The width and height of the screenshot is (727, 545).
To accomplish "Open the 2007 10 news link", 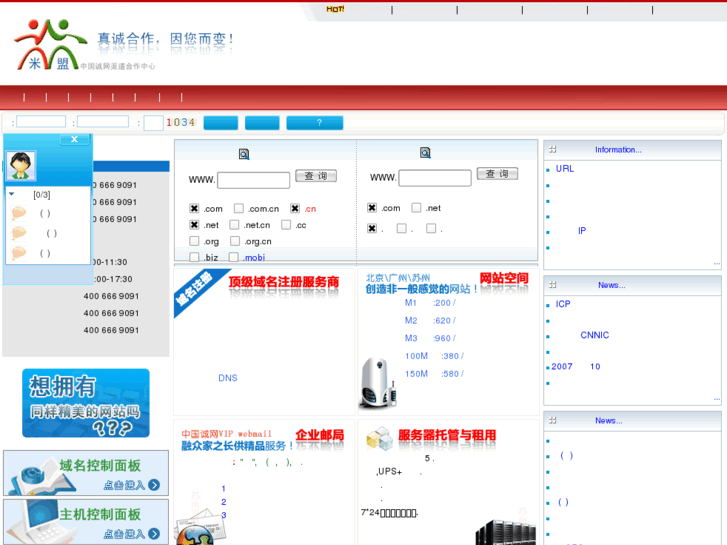I will pyautogui.click(x=576, y=366).
